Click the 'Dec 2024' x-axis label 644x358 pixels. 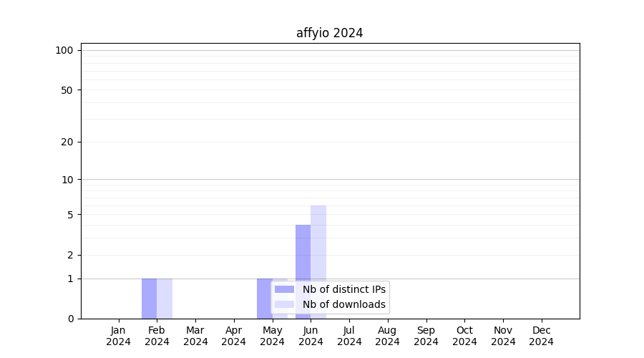tap(541, 336)
